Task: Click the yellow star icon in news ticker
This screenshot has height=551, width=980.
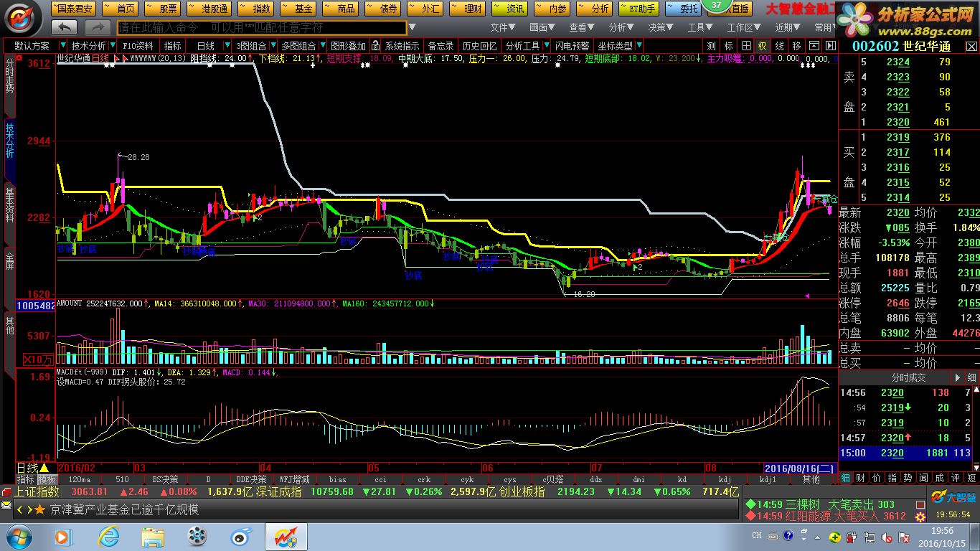Action: point(39,509)
